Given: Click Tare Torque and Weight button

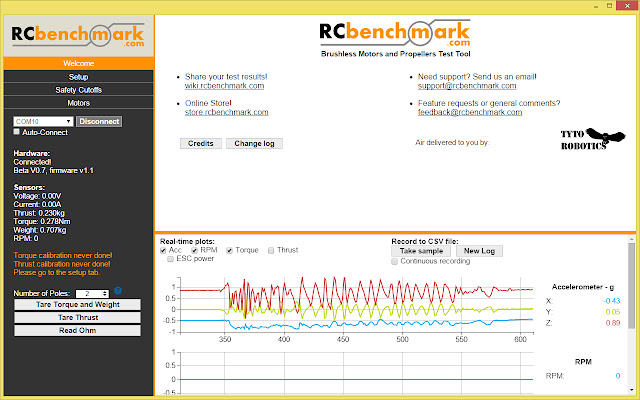Looking at the screenshot, I should (x=78, y=304).
